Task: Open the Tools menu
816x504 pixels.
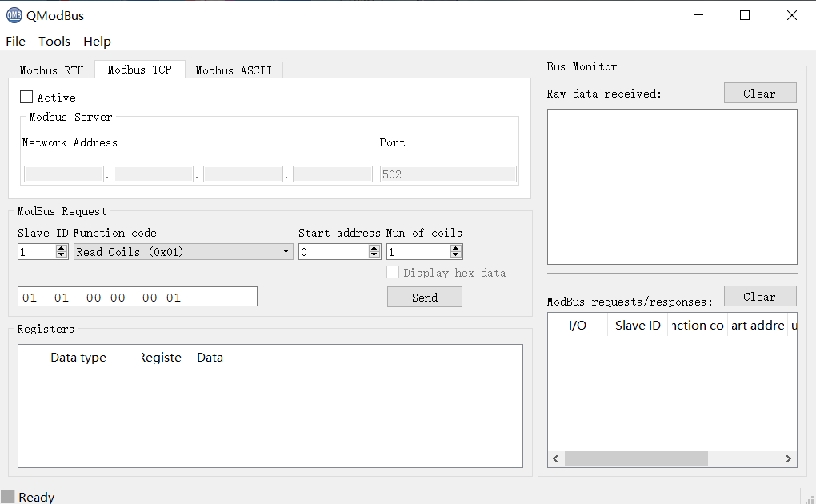Action: point(54,42)
